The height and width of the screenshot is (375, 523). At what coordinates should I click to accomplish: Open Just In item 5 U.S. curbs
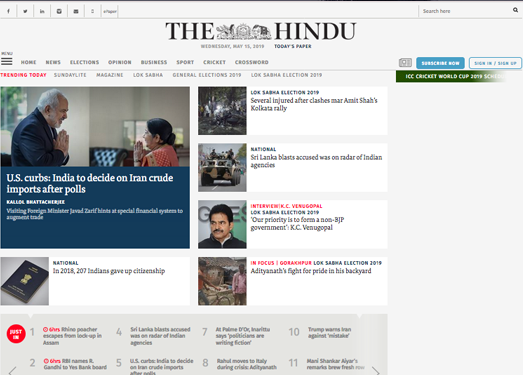pos(161,366)
